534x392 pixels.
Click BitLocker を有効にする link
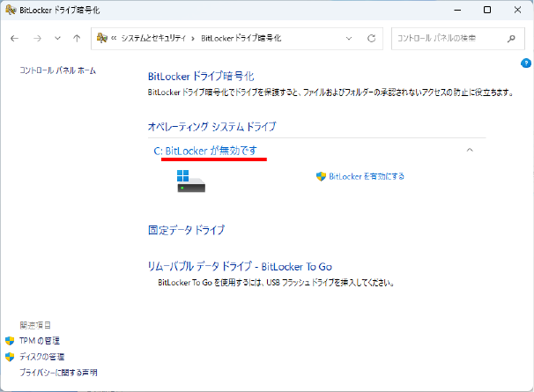(367, 176)
